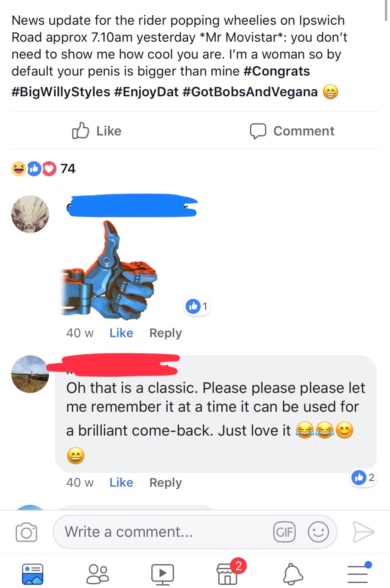View the 74 reactions list
Image resolution: width=390 pixels, height=588 pixels.
point(43,169)
